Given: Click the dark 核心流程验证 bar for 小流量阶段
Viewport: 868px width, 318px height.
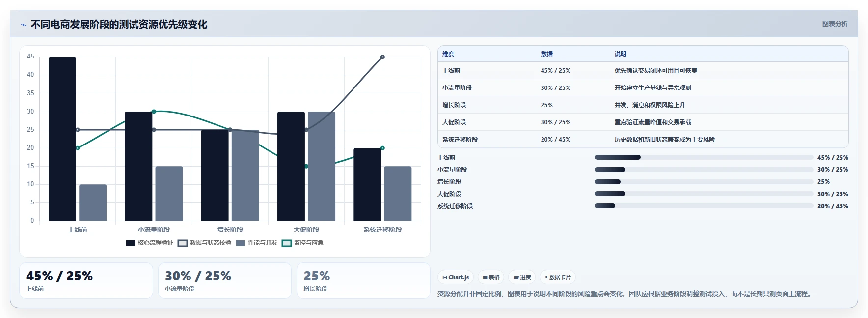Looking at the screenshot, I should (138, 166).
